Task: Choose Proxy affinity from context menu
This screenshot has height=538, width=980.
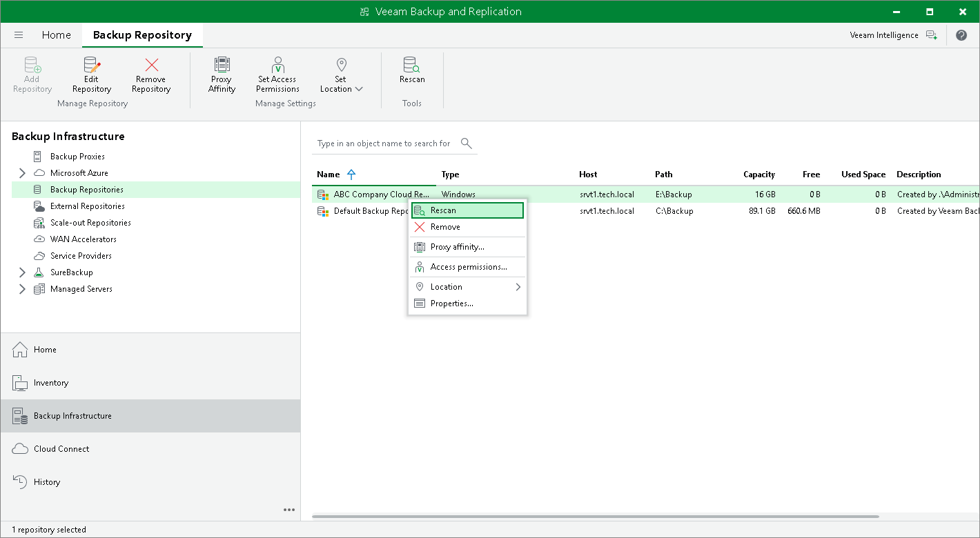Action: coord(468,247)
